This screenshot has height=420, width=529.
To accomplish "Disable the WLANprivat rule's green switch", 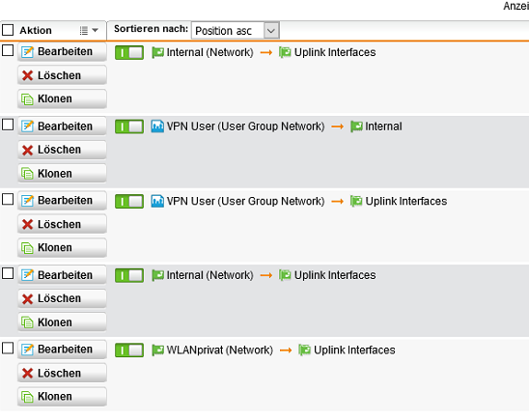I will (129, 350).
